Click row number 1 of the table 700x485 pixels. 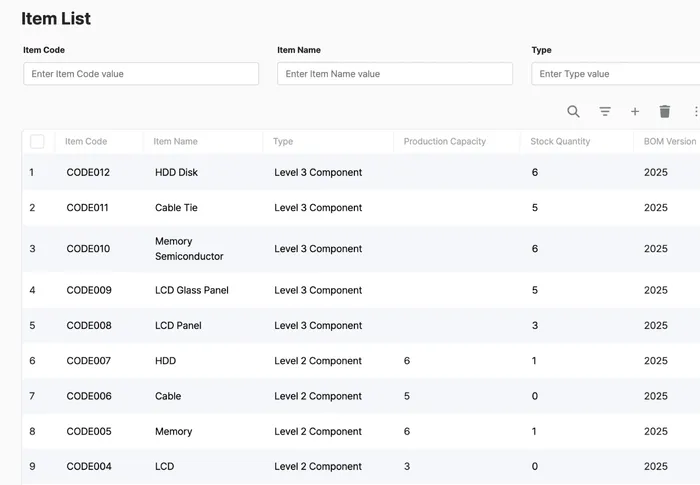point(32,172)
